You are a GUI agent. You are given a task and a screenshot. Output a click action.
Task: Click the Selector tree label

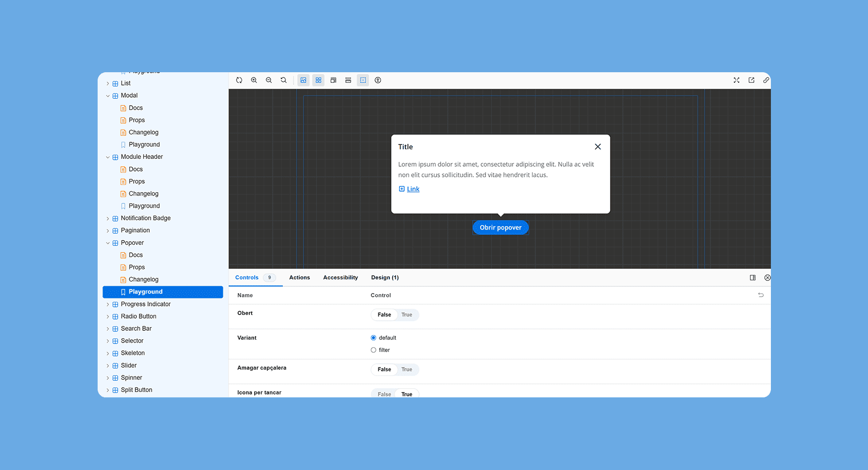[x=132, y=341]
